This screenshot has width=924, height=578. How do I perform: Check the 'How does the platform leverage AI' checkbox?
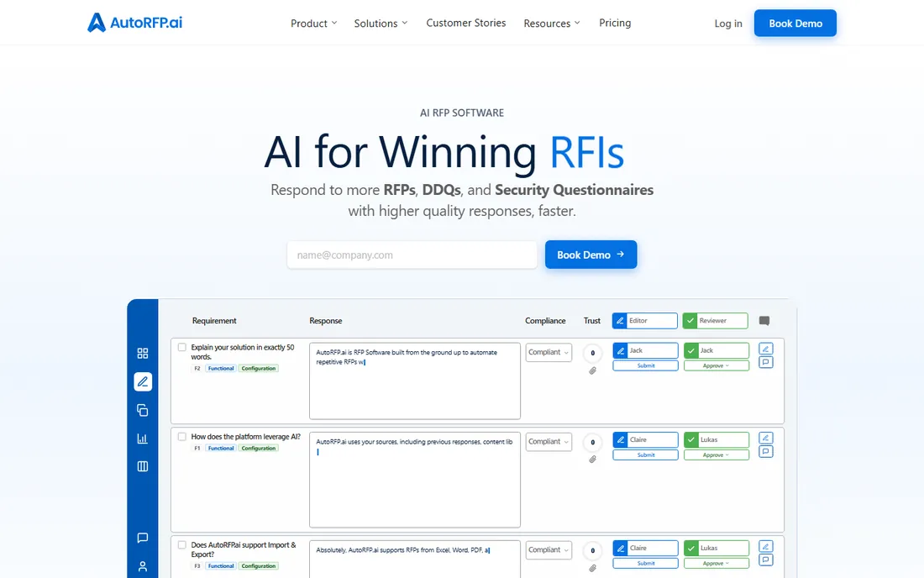point(182,437)
